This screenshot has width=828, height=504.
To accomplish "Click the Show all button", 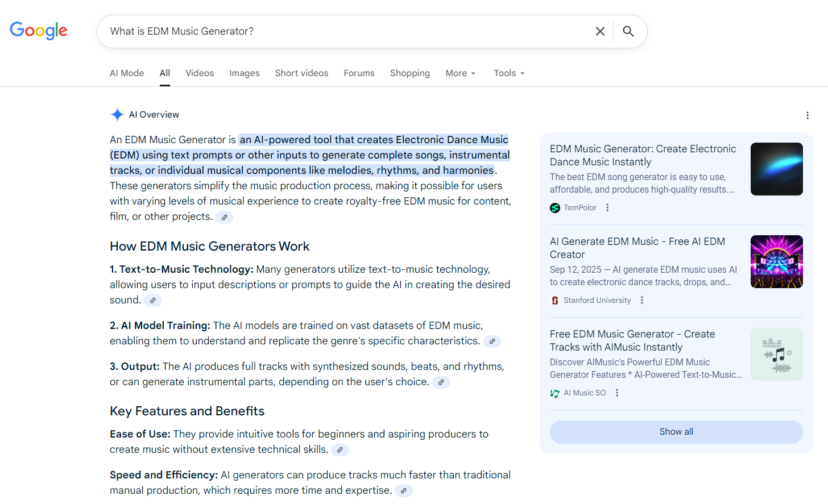I will point(676,431).
